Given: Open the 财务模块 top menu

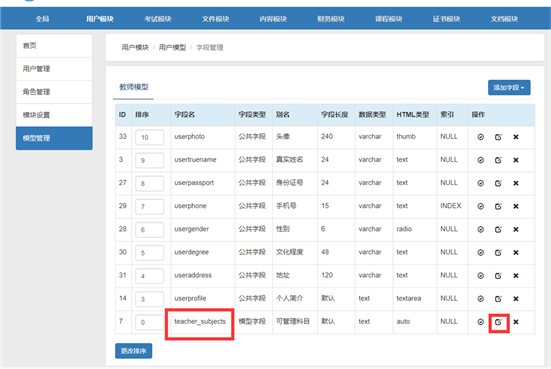Looking at the screenshot, I should click(331, 19).
